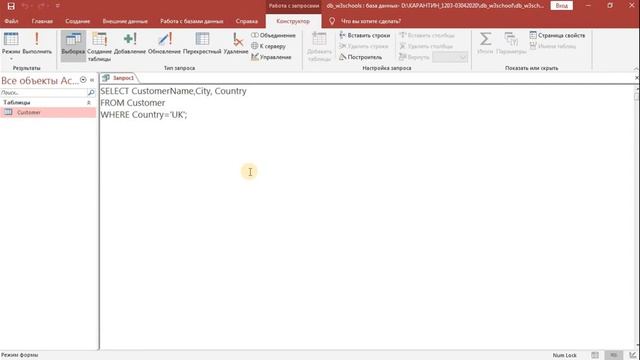Open the Файл menu
The image size is (640, 360).
(x=11, y=21)
